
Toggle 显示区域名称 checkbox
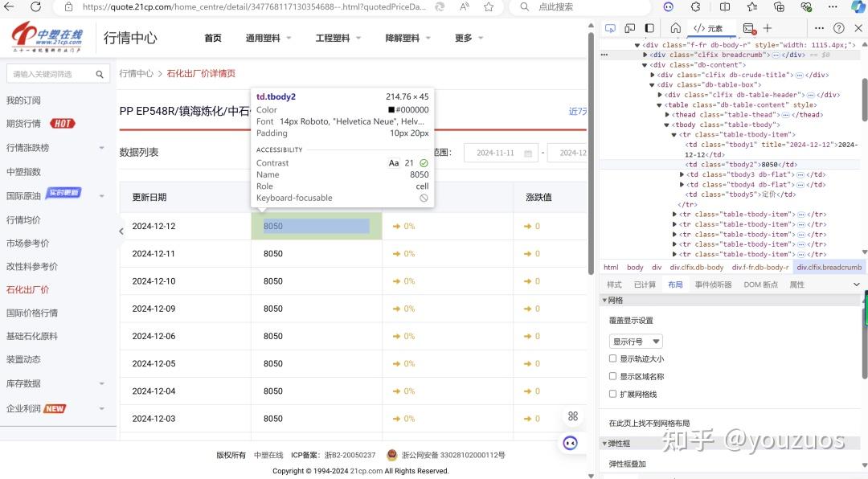click(x=612, y=376)
